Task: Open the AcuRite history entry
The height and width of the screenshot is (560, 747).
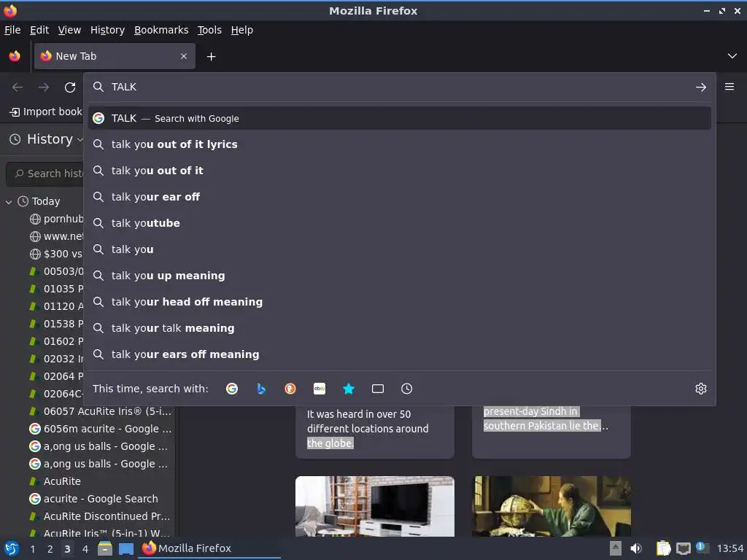Action: (55, 481)
